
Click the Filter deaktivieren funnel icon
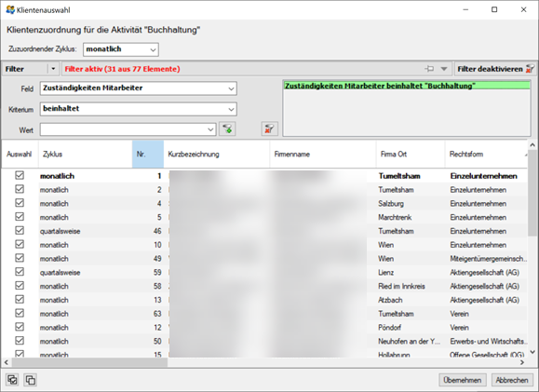(530, 69)
